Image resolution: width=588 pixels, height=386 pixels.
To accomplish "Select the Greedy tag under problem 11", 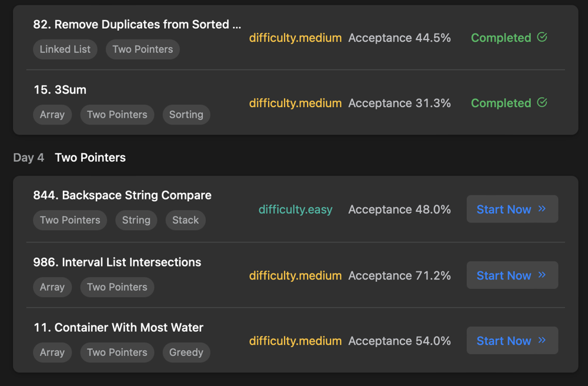I will pos(186,352).
